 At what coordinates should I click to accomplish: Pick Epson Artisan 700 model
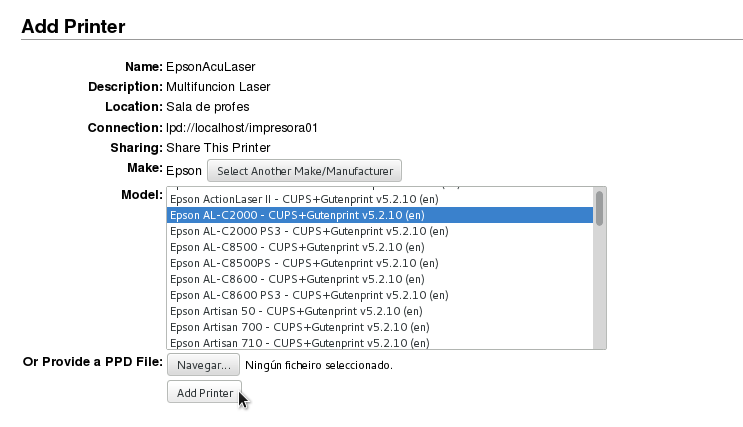click(380, 327)
